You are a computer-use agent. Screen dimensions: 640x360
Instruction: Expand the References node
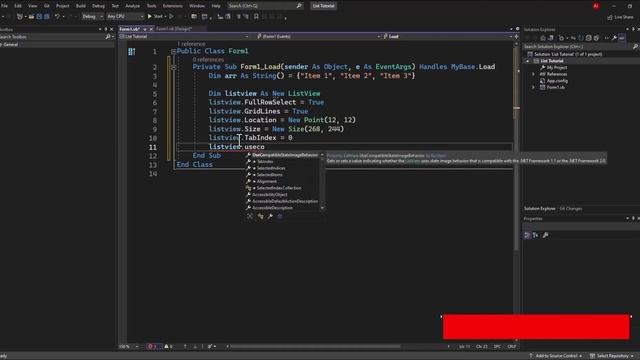533,74
